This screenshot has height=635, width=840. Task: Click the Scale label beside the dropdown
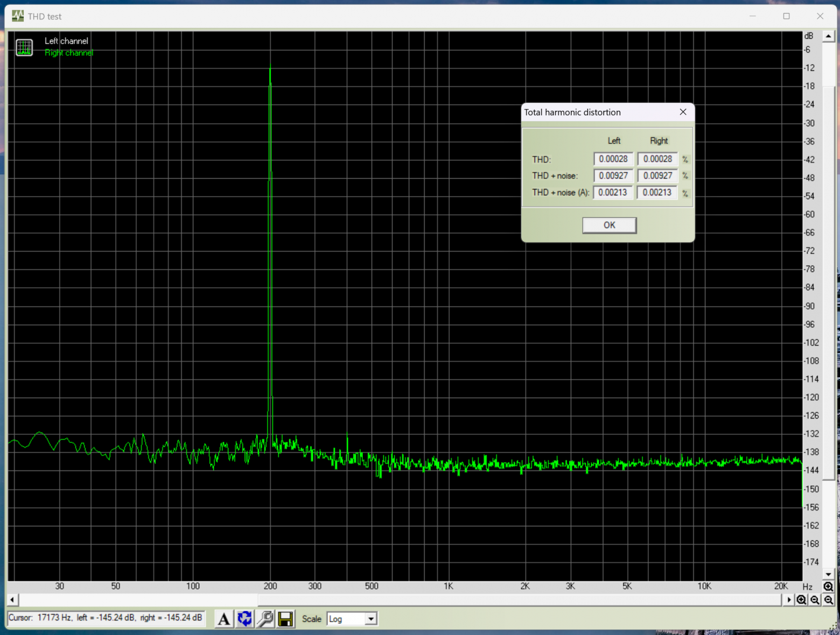tap(311, 619)
